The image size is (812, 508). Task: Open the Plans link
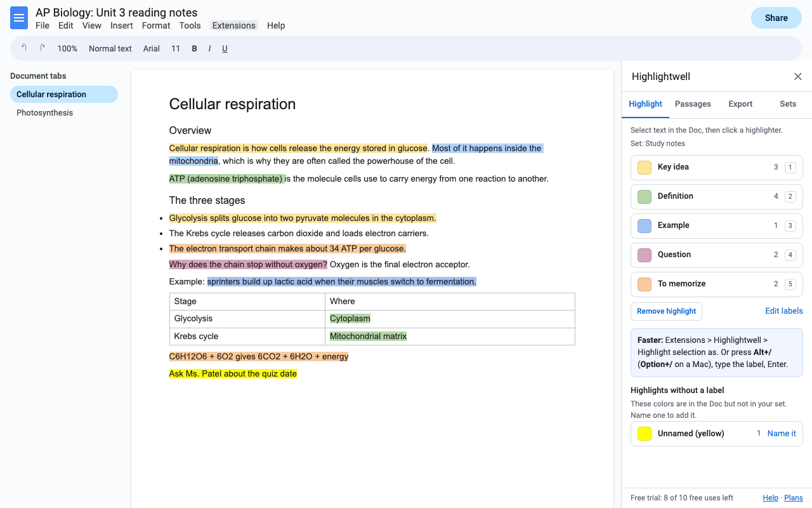pyautogui.click(x=794, y=498)
